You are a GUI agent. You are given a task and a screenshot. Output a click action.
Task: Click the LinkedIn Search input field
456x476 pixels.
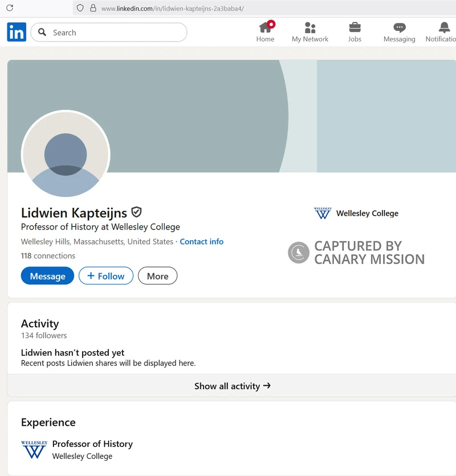[x=109, y=32]
